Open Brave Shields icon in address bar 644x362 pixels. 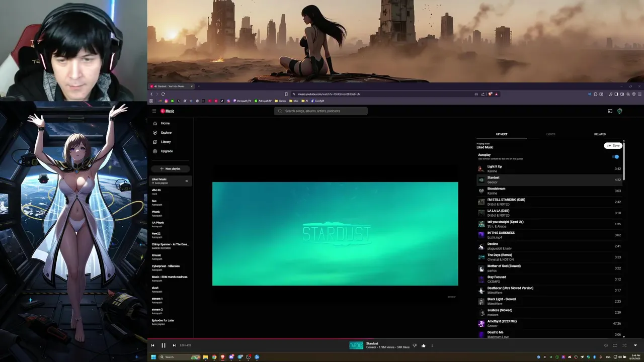[491, 94]
